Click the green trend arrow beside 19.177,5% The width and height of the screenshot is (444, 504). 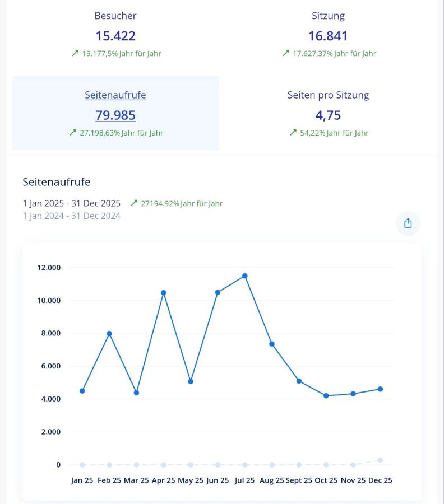tap(75, 53)
